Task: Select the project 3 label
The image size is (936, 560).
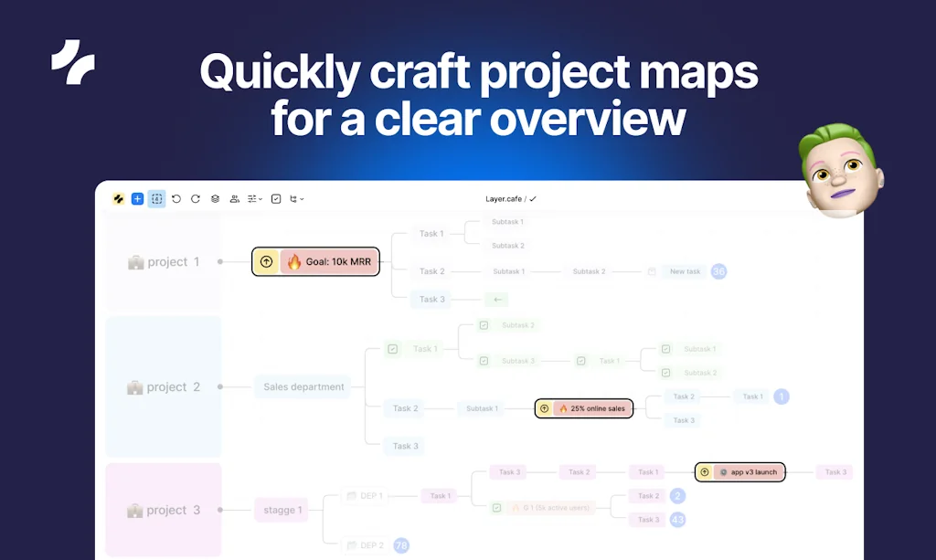Action: coord(173,510)
